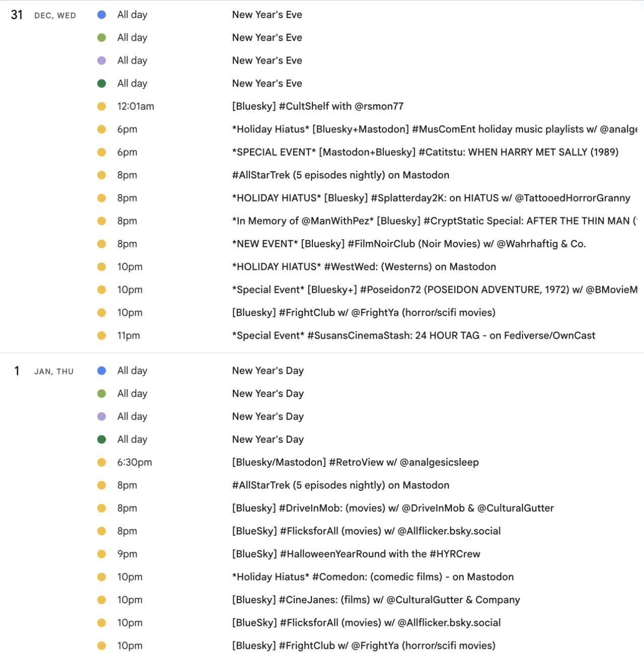Open the #FilmNoirClub new event entry
The width and height of the screenshot is (644, 663).
409,244
